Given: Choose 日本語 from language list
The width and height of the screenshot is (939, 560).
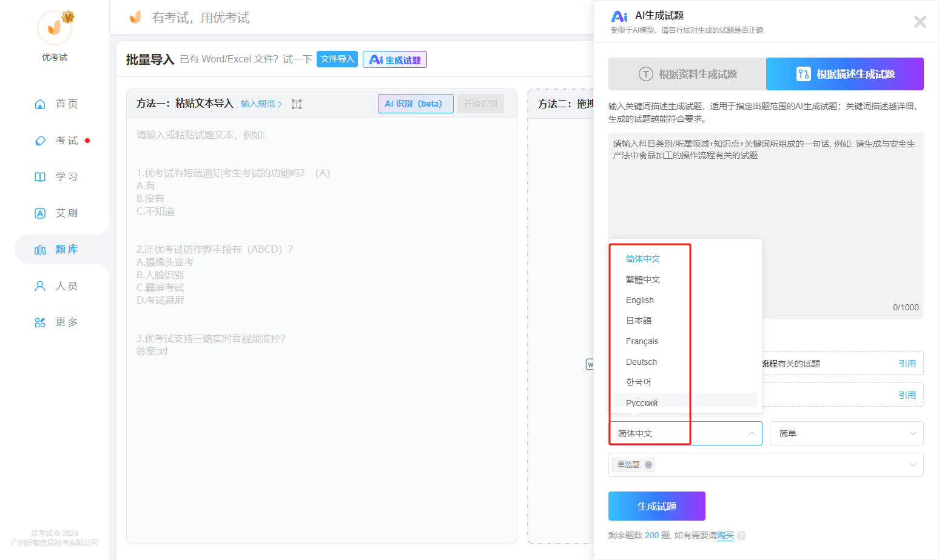Looking at the screenshot, I should pos(685,321).
